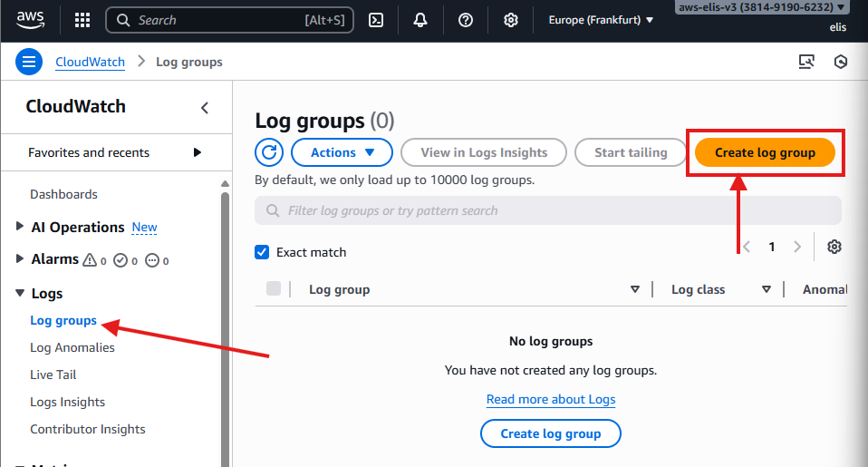Open the AWS services grid menu
This screenshot has height=467, width=868.
[82, 20]
